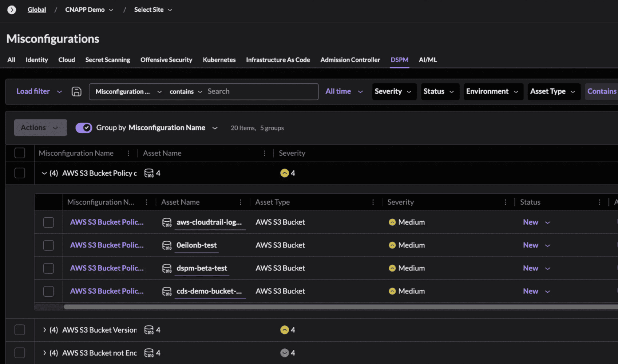Open the Environment filter dropdown

pos(493,91)
